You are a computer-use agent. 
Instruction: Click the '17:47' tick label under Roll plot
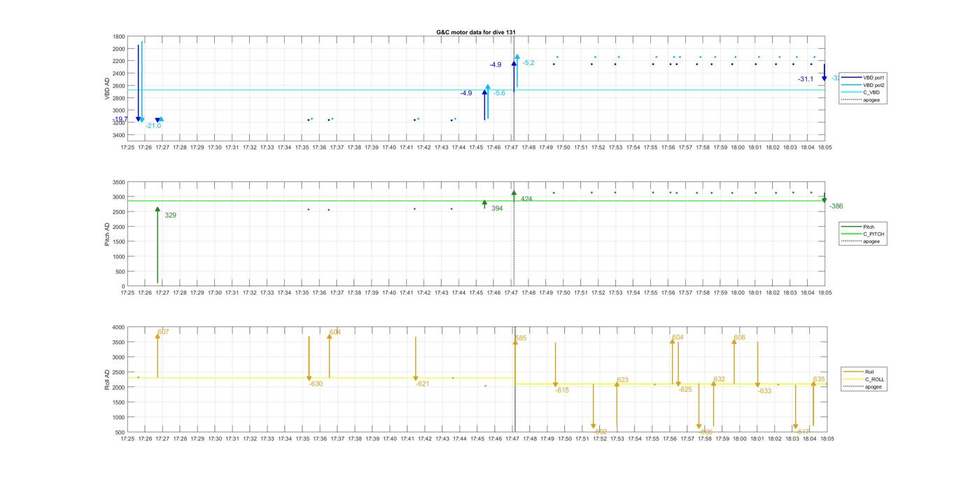coord(512,439)
